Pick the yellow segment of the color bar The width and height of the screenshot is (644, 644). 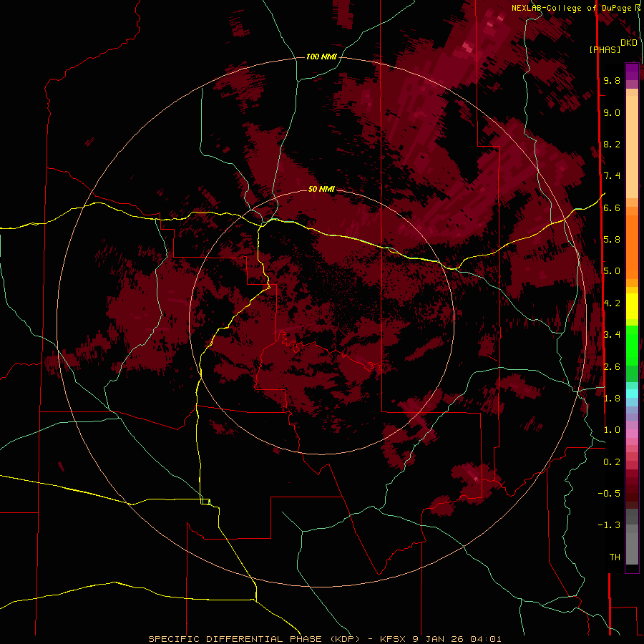(x=632, y=306)
